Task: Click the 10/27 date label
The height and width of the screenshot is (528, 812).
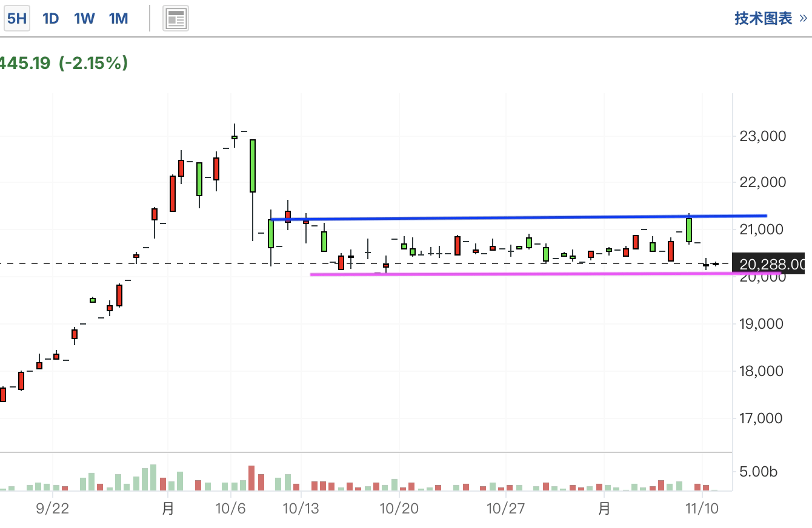Action: click(505, 508)
